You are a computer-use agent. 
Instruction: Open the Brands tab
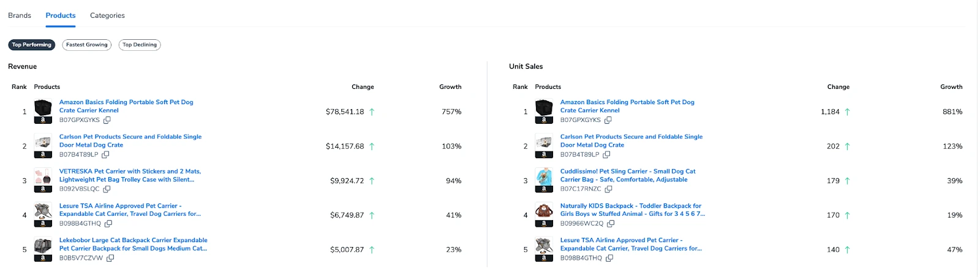point(20,15)
